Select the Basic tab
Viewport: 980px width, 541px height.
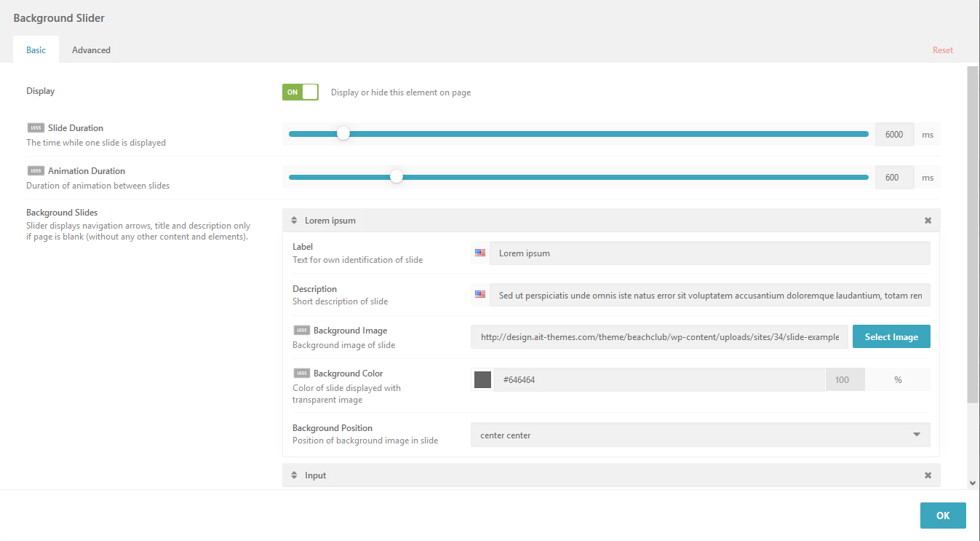36,50
